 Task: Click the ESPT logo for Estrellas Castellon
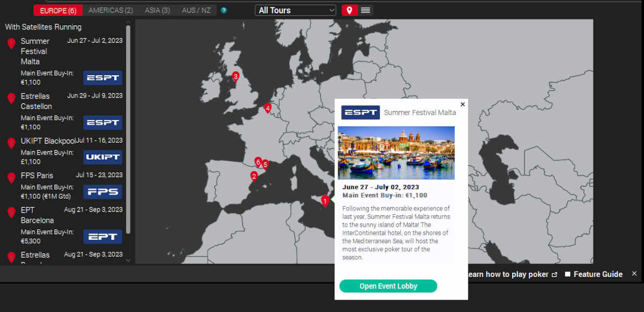click(103, 122)
